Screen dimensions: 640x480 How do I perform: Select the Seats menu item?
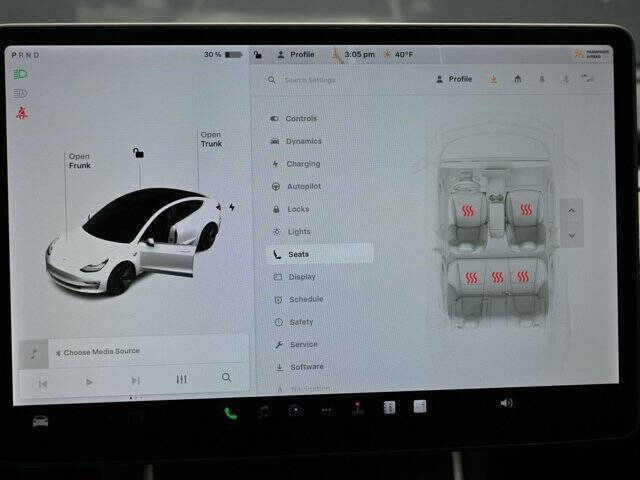(319, 254)
